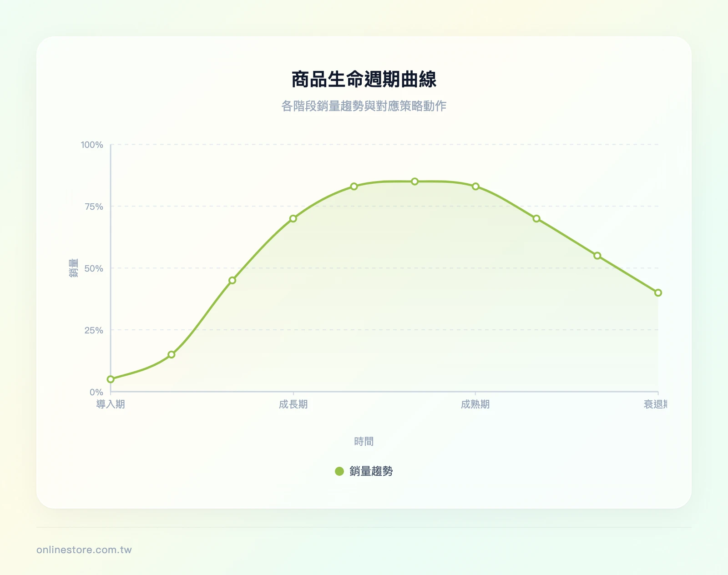Click the 100% gridline label
This screenshot has width=728, height=575.
[x=92, y=144]
